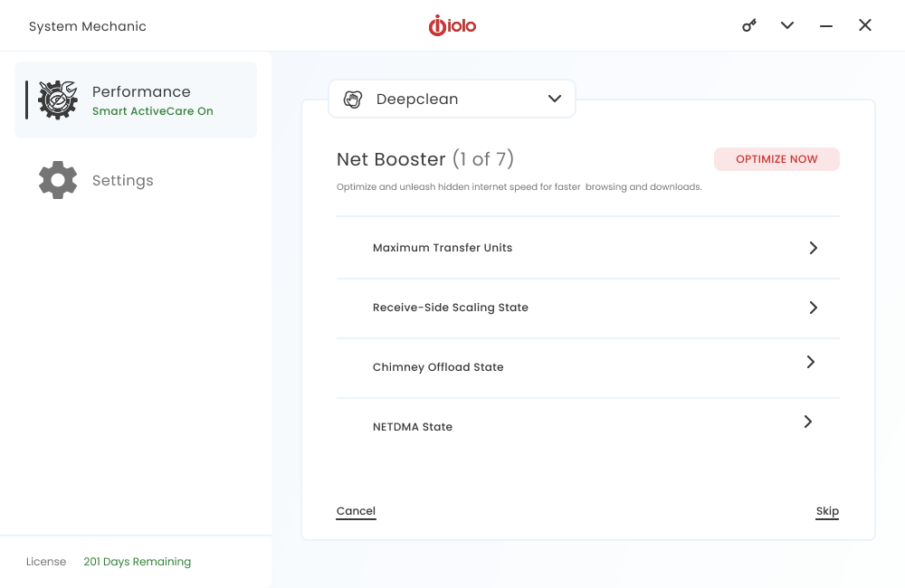Expand Receive-Side Scaling State details
905x588 pixels.
pyautogui.click(x=814, y=308)
